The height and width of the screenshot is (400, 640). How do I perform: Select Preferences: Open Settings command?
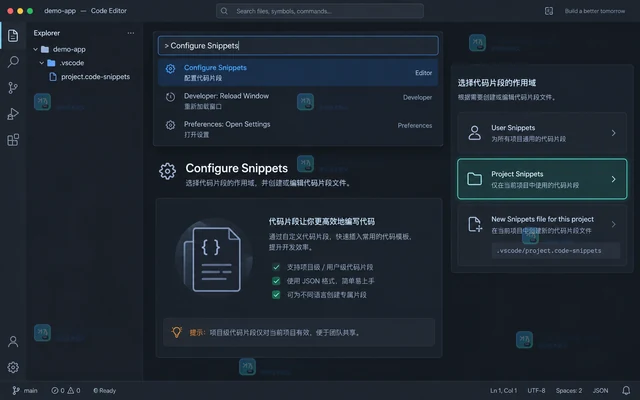click(298, 129)
